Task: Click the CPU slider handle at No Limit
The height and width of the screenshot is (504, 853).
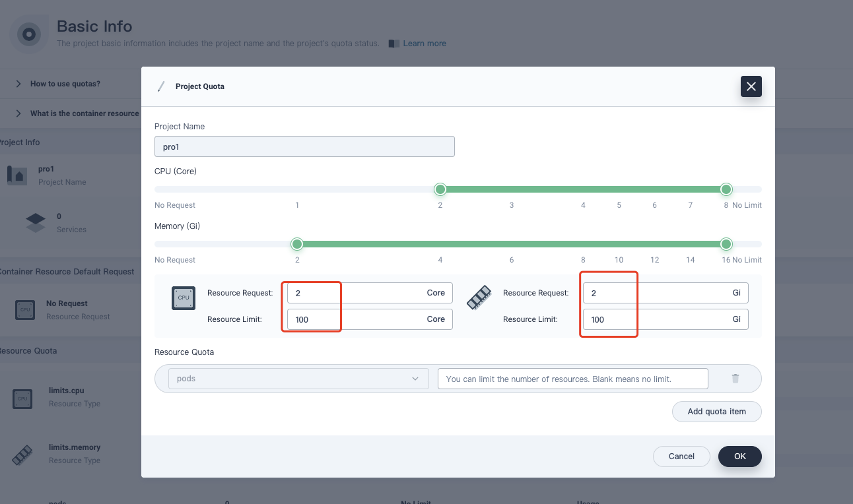Action: pyautogui.click(x=726, y=189)
